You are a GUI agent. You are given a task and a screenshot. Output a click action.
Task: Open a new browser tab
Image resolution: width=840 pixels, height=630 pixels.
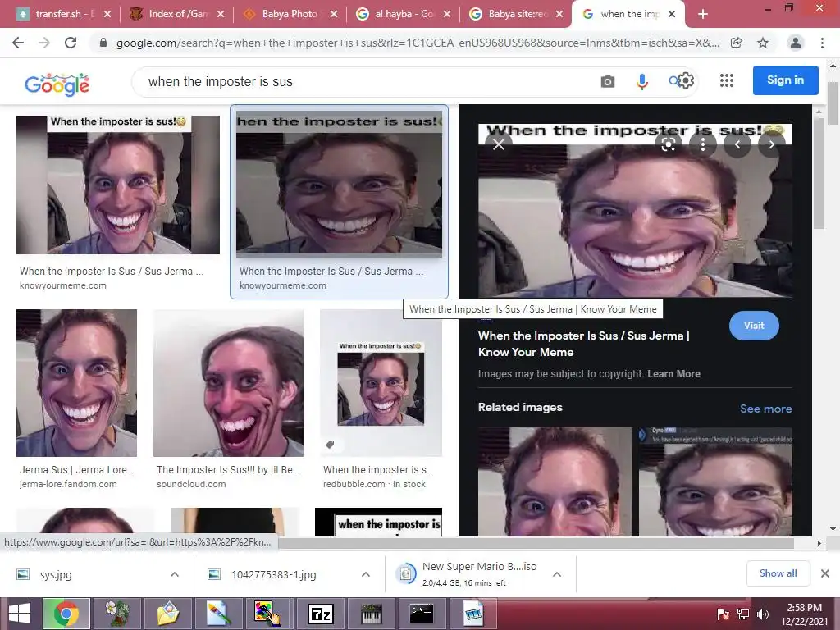703,14
